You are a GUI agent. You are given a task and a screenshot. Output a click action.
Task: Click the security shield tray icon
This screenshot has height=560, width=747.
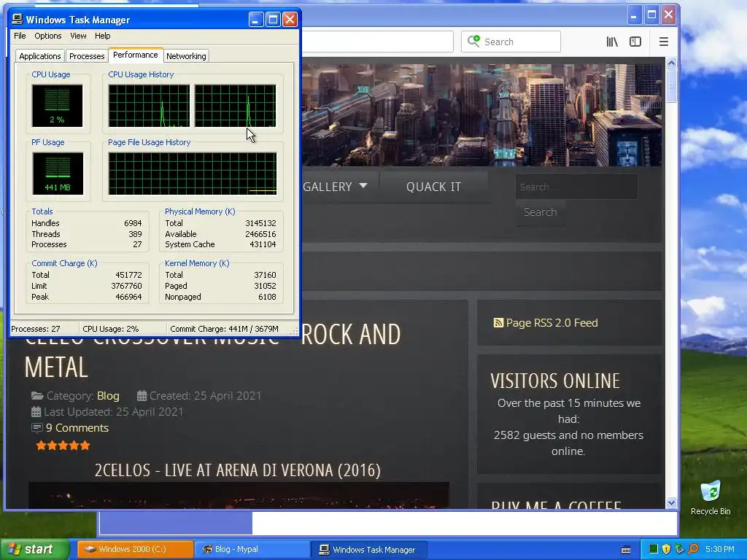click(667, 549)
